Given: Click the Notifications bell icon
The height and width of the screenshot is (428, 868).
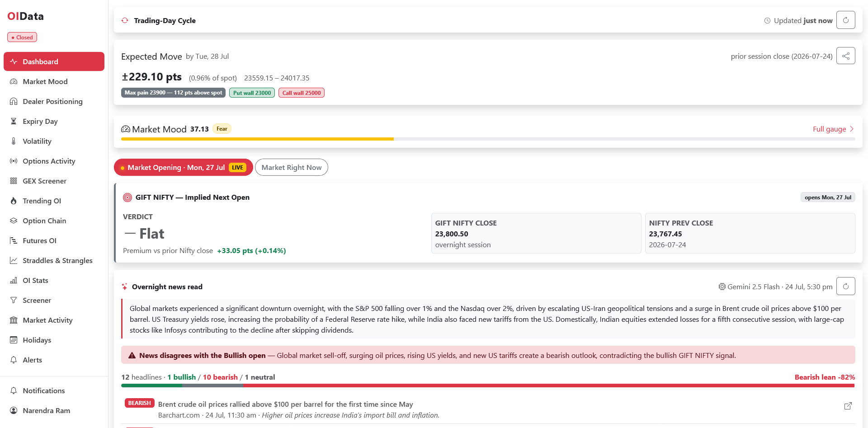Looking at the screenshot, I should click(14, 390).
